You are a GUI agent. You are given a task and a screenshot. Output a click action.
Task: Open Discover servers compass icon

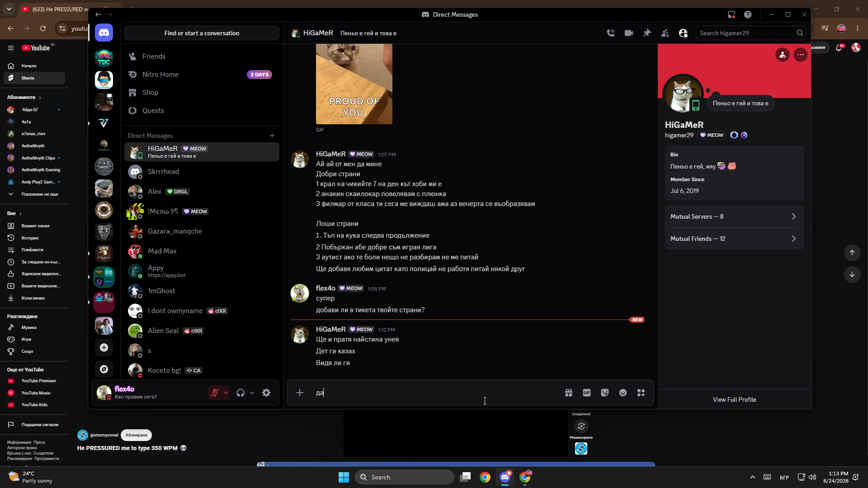point(104,369)
